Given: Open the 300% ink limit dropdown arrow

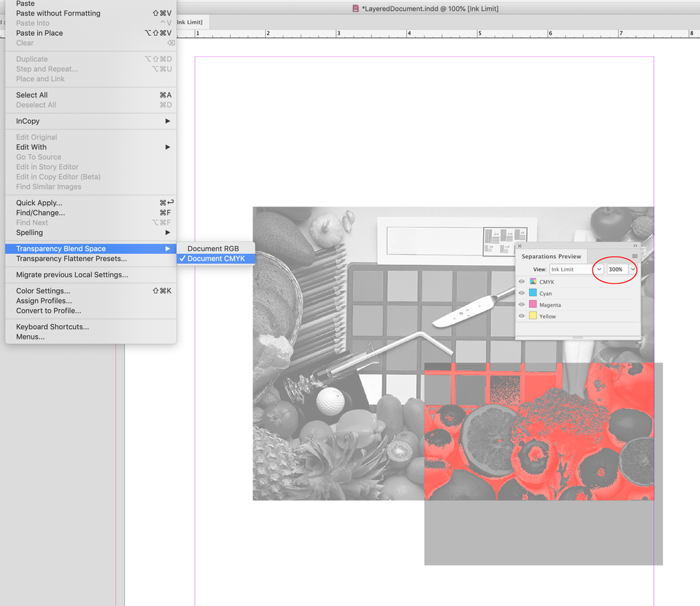Looking at the screenshot, I should [633, 269].
